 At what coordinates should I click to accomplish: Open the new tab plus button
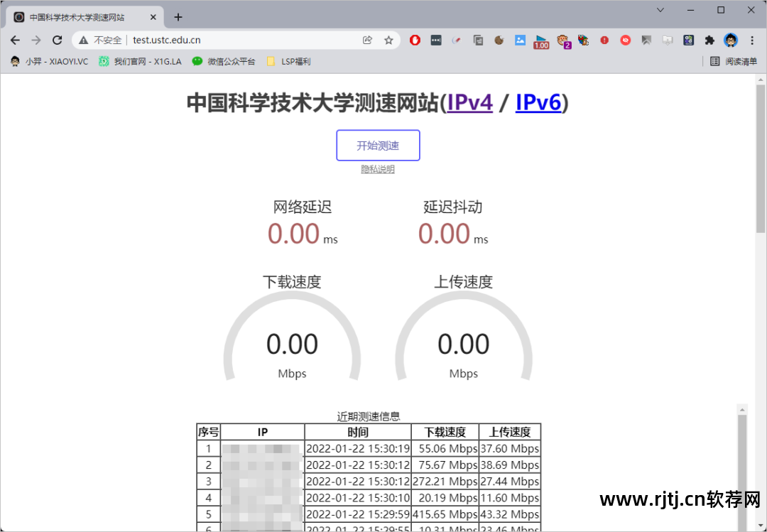[178, 16]
